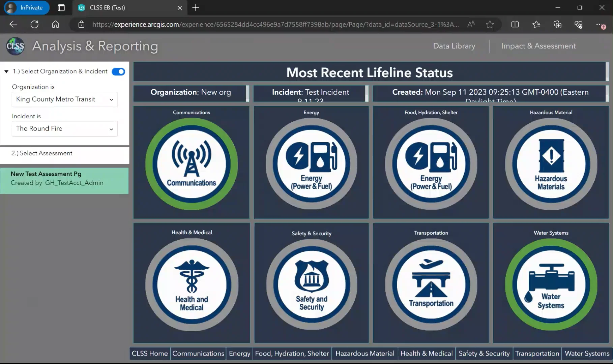Open Impact & Assessment
The width and height of the screenshot is (613, 364).
click(538, 46)
